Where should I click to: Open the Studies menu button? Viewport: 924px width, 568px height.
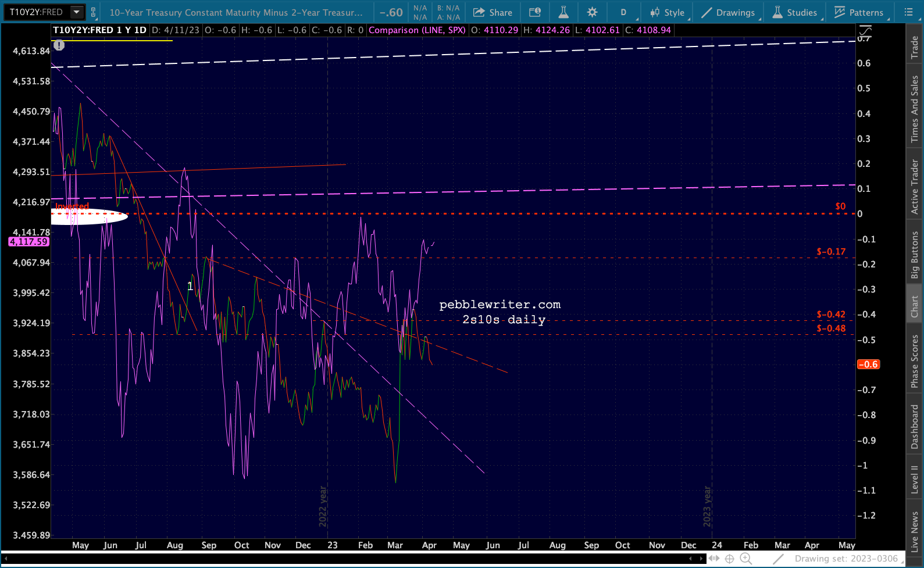(795, 12)
